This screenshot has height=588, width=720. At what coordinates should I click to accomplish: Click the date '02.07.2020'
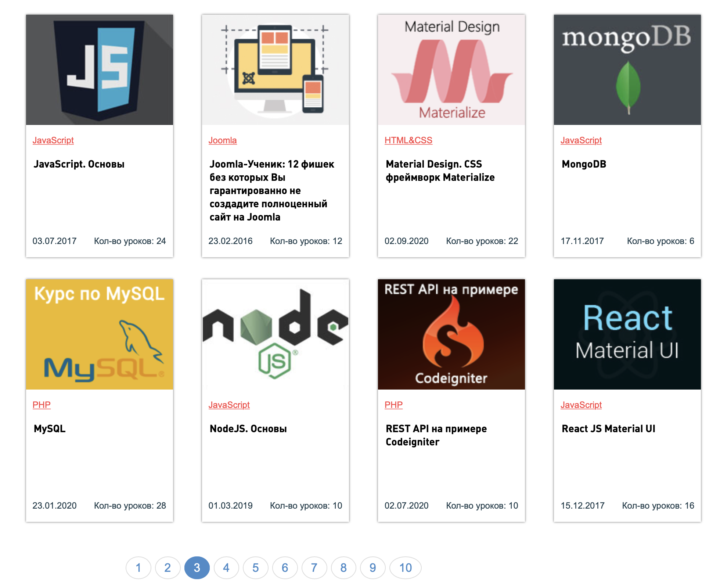coord(407,506)
